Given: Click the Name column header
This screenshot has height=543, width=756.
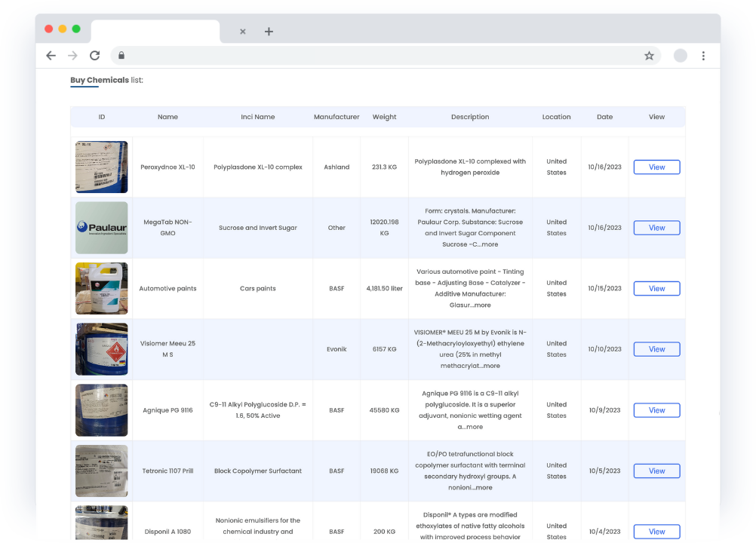Looking at the screenshot, I should pyautogui.click(x=167, y=117).
